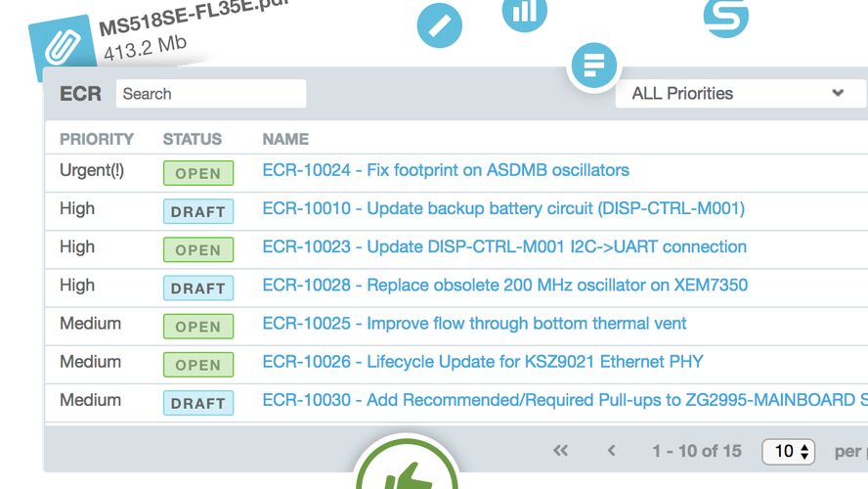Click the Medium priority cell for ECR-10025
This screenshot has height=489, width=868.
pyautogui.click(x=90, y=324)
